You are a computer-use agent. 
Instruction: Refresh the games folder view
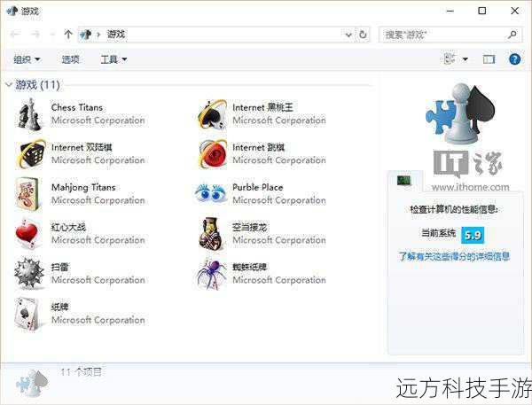click(x=363, y=35)
